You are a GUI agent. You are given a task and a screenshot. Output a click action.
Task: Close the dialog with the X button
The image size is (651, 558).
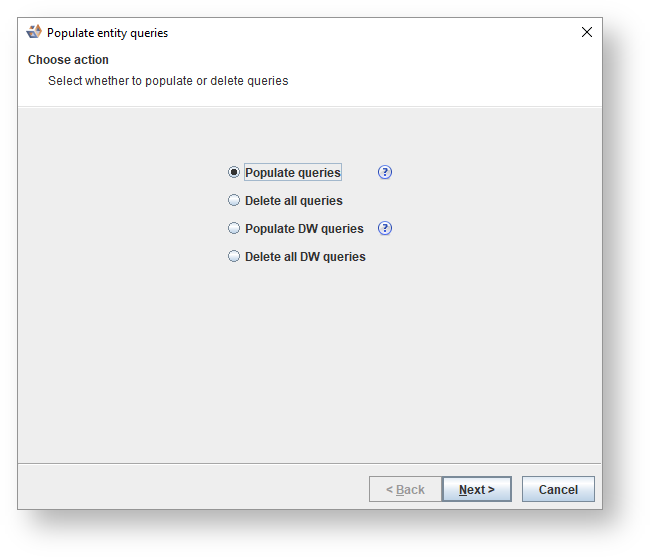pyautogui.click(x=587, y=32)
